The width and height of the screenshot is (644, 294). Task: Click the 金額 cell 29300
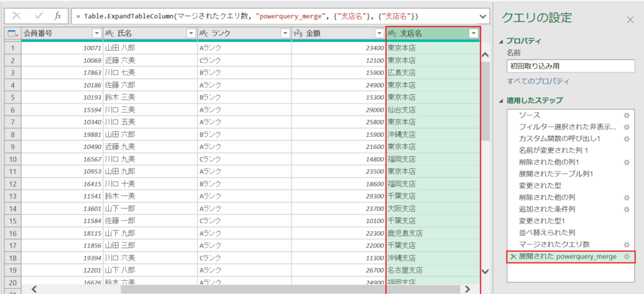[x=338, y=195]
